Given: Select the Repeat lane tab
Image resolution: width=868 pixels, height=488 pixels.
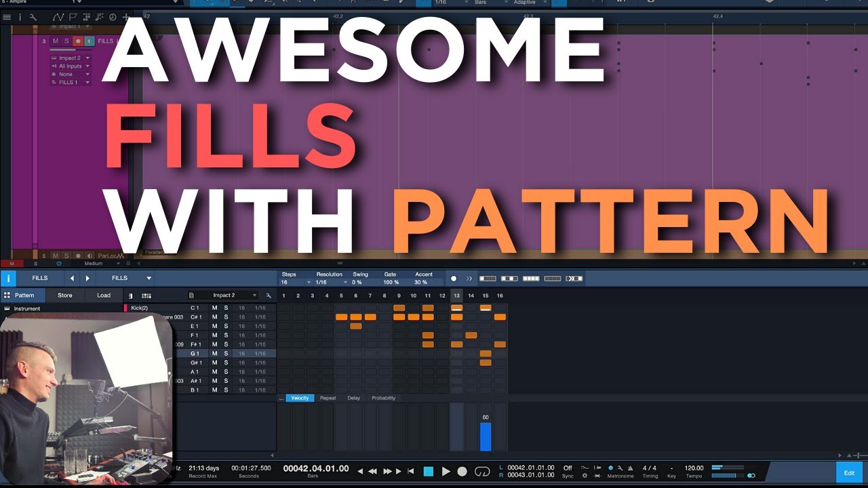Looking at the screenshot, I should tap(328, 398).
